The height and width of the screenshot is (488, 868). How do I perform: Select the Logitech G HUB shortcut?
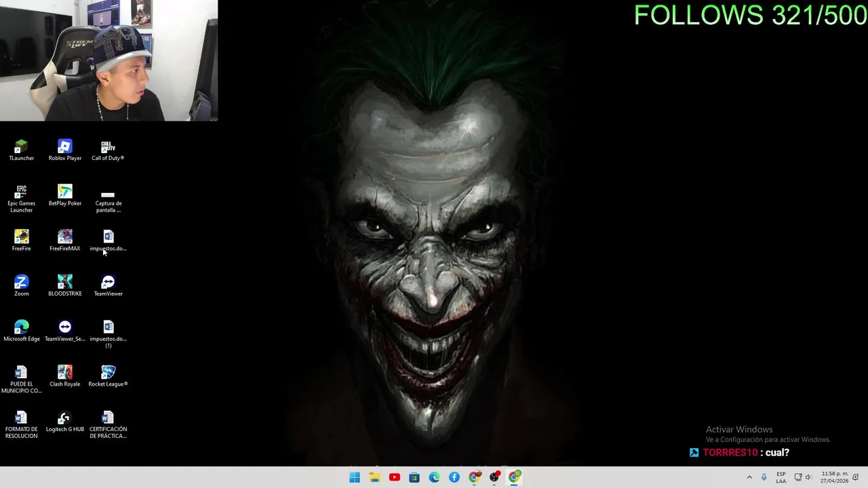tap(64, 422)
